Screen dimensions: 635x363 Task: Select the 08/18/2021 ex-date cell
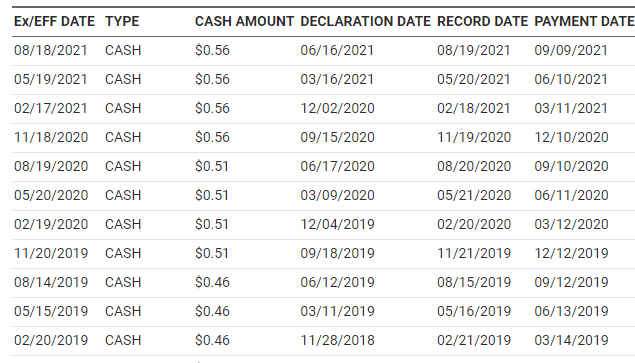click(x=51, y=51)
